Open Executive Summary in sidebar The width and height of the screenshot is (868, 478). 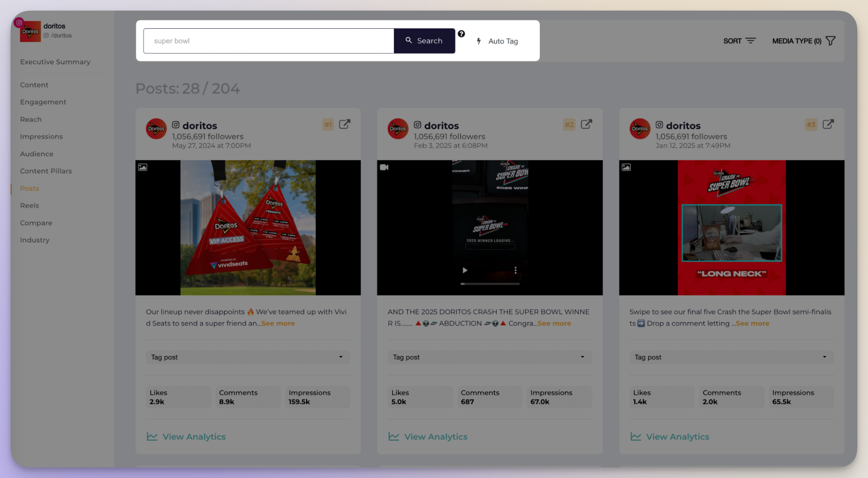55,62
